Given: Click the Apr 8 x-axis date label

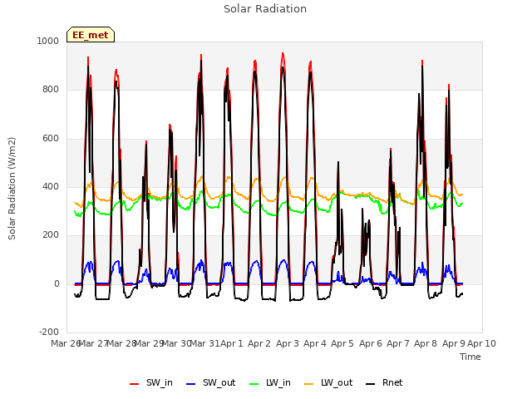Looking at the screenshot, I should click(426, 343).
